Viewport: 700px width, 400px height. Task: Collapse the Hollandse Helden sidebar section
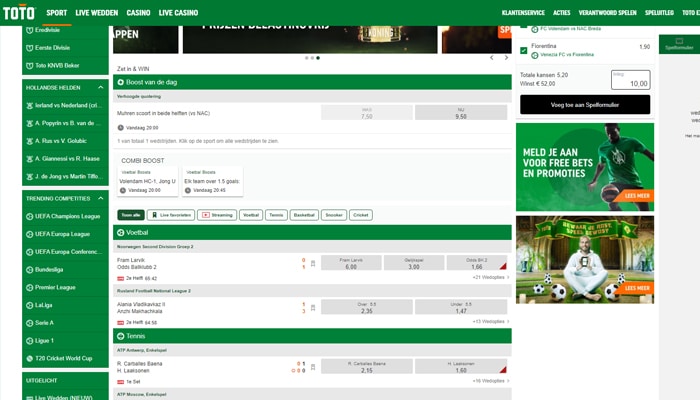click(100, 88)
